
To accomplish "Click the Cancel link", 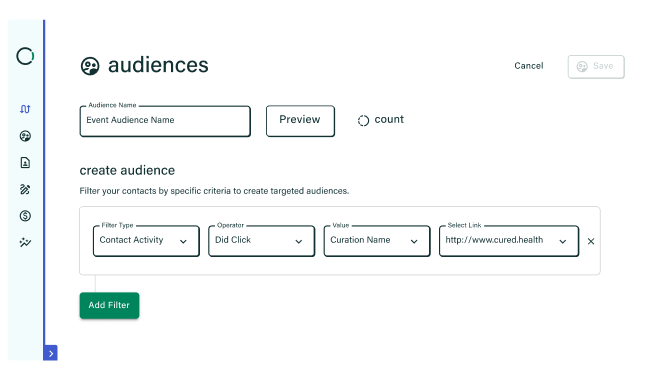I will pyautogui.click(x=528, y=66).
